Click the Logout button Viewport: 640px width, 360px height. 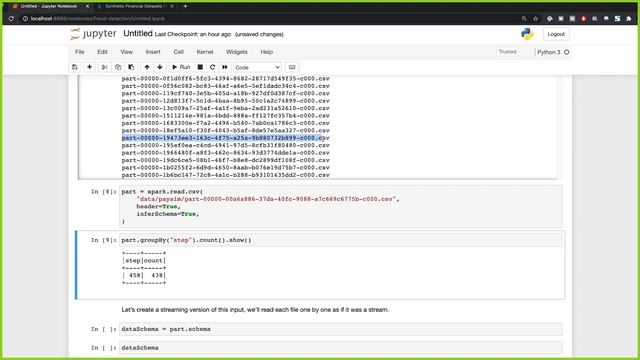[x=556, y=34]
